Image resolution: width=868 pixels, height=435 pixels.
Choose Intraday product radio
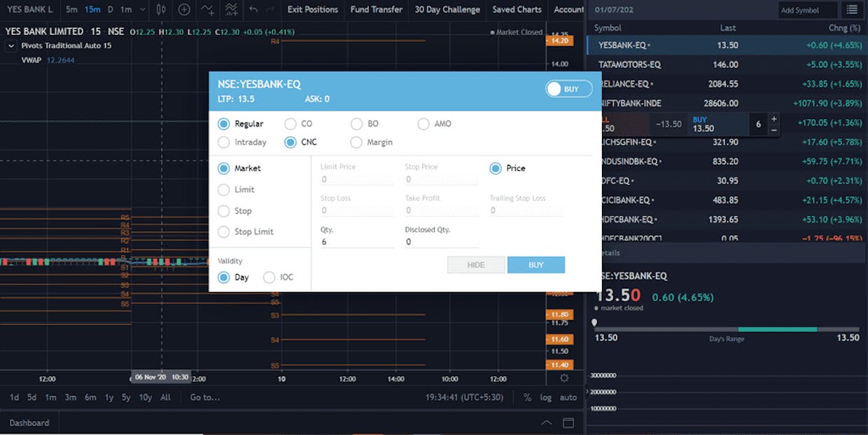[x=223, y=142]
